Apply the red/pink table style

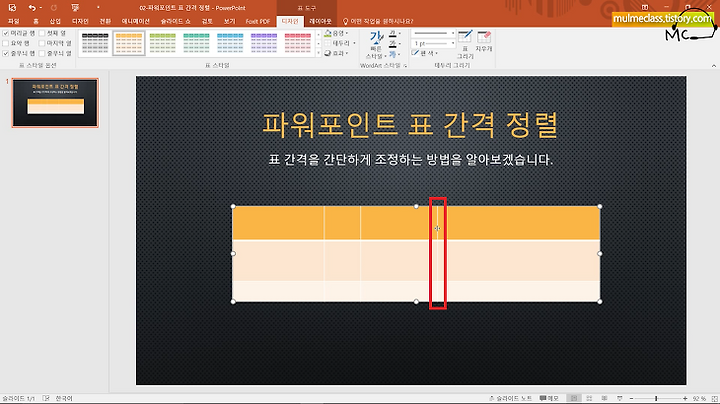click(298, 43)
